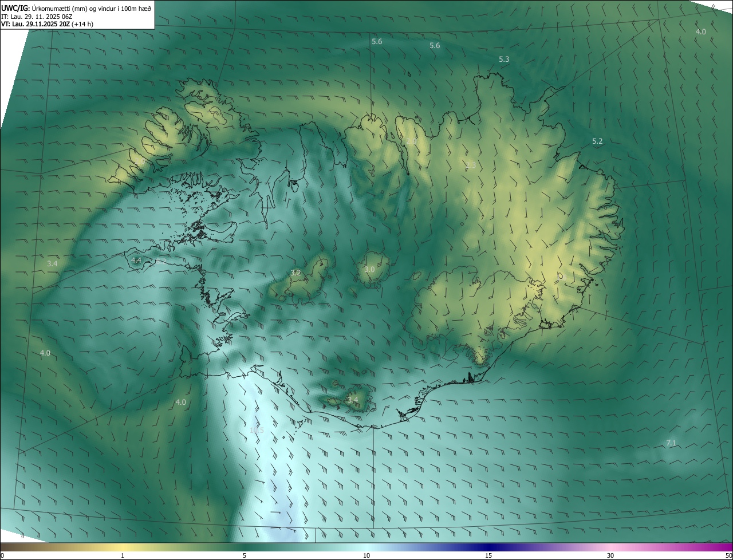
Task: Click the 5.2 value label
Action: pos(597,141)
